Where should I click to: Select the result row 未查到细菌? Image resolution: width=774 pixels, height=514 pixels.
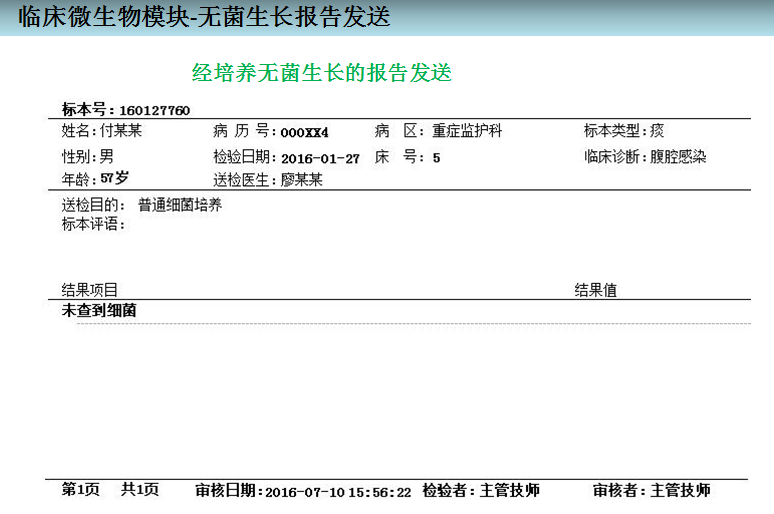[99, 311]
